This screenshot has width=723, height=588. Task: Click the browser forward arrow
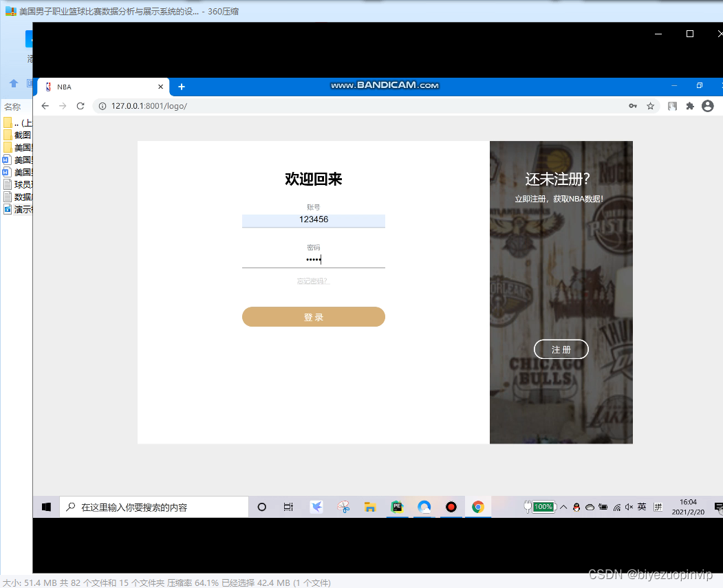[x=63, y=106]
